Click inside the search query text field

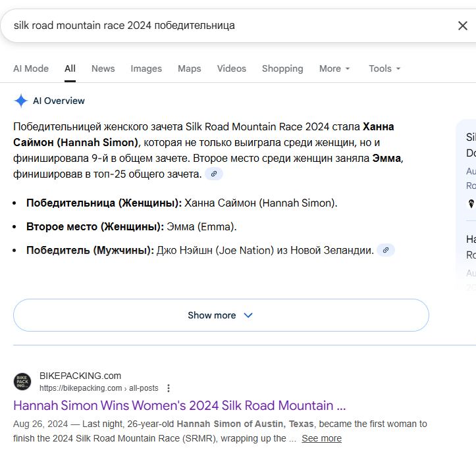[x=224, y=26]
